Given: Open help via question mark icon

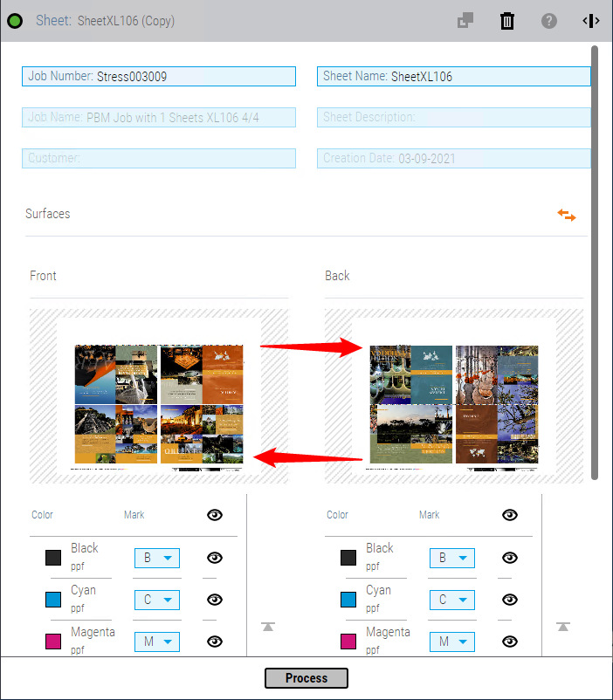Looking at the screenshot, I should coord(549,21).
